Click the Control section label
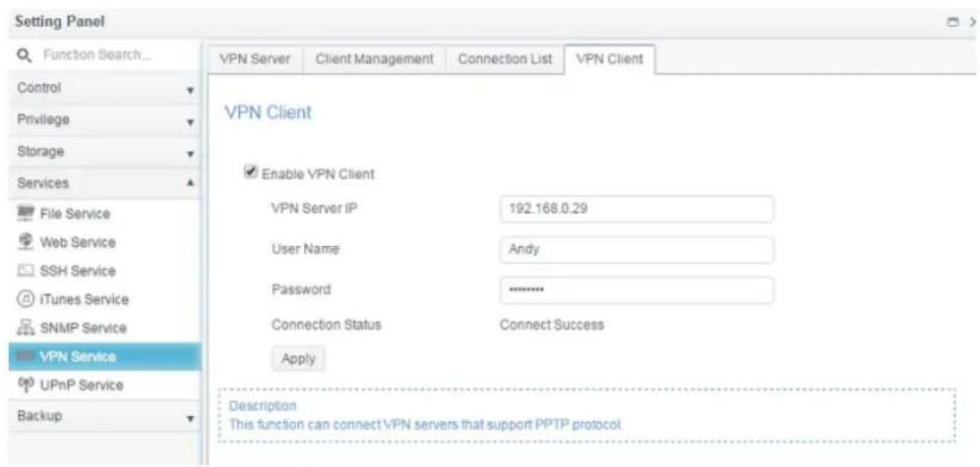The height and width of the screenshot is (467, 980). 39,87
